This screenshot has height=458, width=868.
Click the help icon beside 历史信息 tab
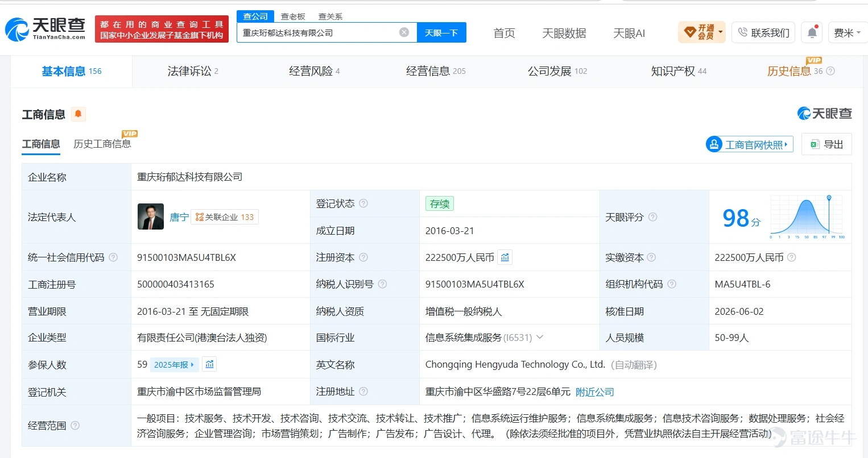pos(830,71)
